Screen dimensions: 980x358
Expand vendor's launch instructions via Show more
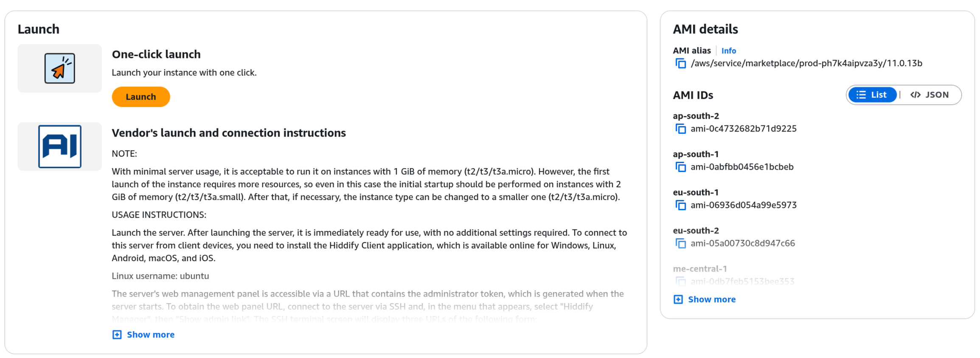(x=150, y=334)
